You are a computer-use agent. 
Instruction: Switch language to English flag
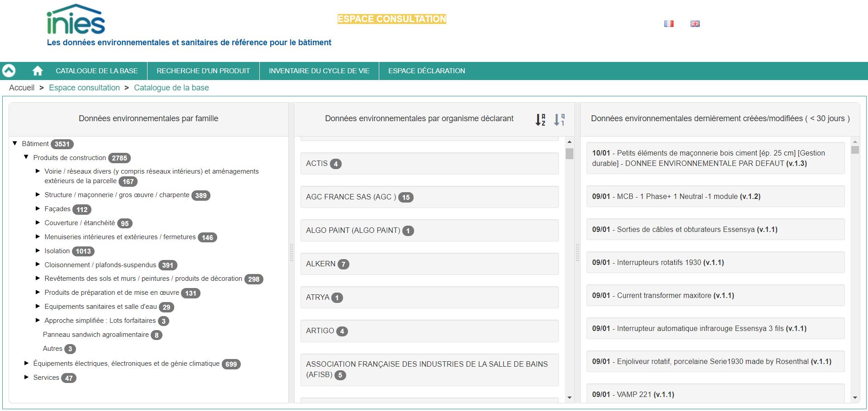[695, 24]
